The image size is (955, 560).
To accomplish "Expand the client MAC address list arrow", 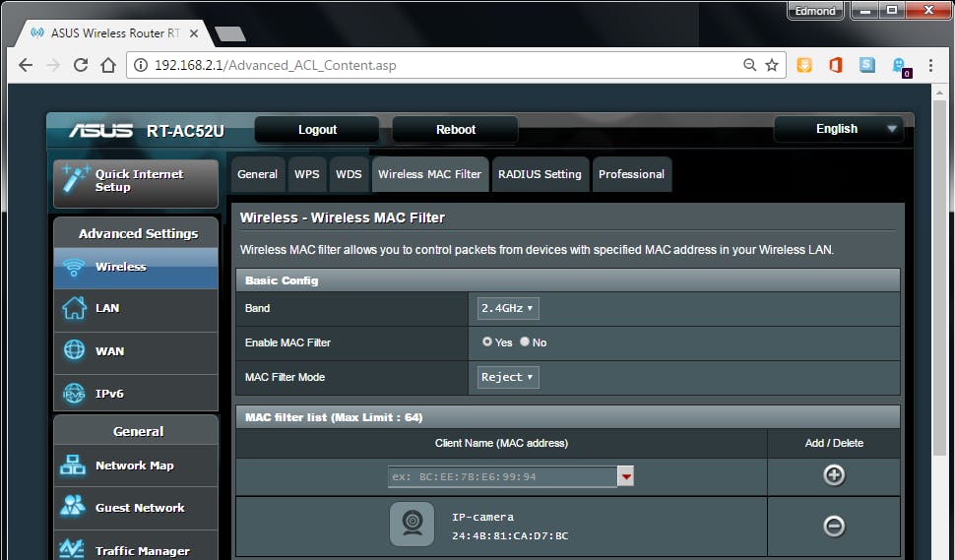I will pyautogui.click(x=626, y=476).
